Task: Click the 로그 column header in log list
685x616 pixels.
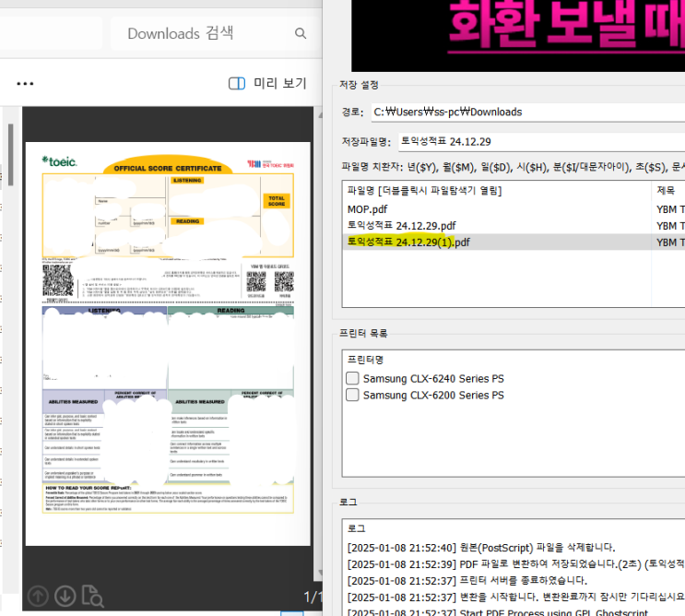Action: (x=514, y=528)
